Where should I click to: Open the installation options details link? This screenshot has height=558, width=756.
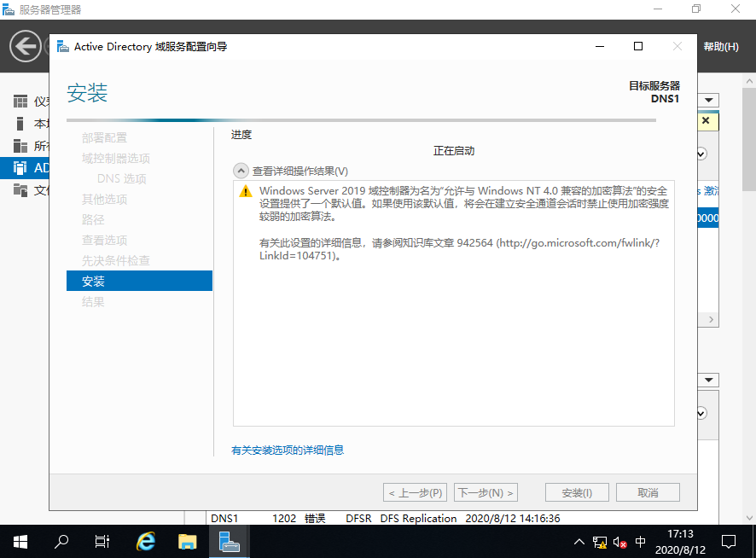click(288, 450)
